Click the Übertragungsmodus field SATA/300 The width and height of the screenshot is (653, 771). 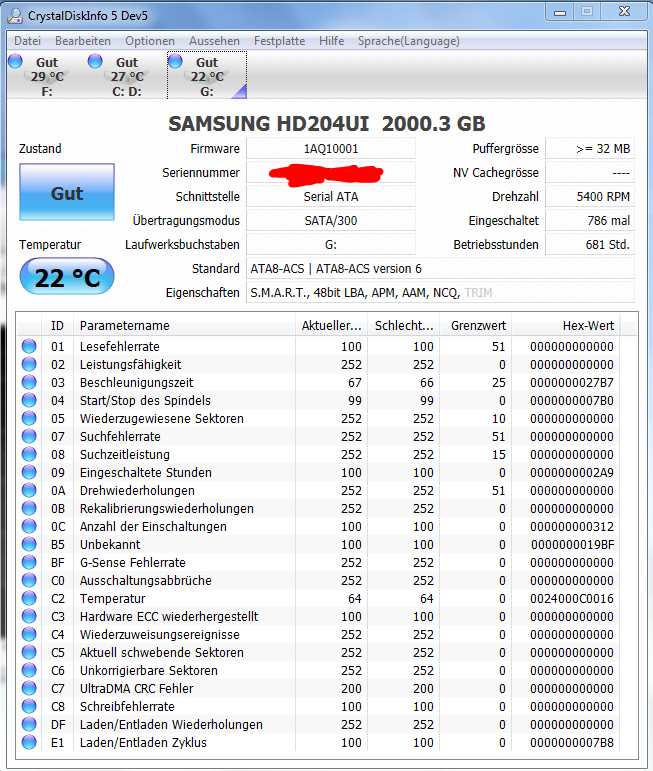[x=331, y=220]
